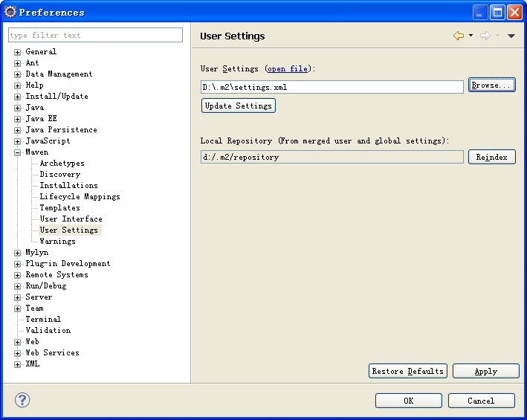The width and height of the screenshot is (527, 420).
Task: Close the Preferences dialog
Action: click(514, 13)
